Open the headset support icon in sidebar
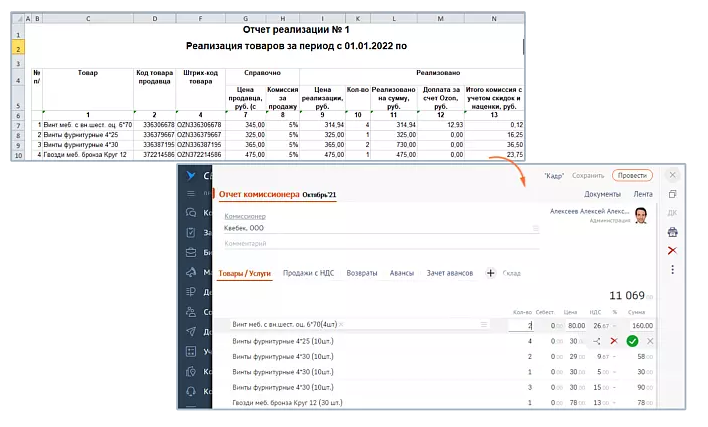The width and height of the screenshot is (708, 427). click(x=191, y=391)
